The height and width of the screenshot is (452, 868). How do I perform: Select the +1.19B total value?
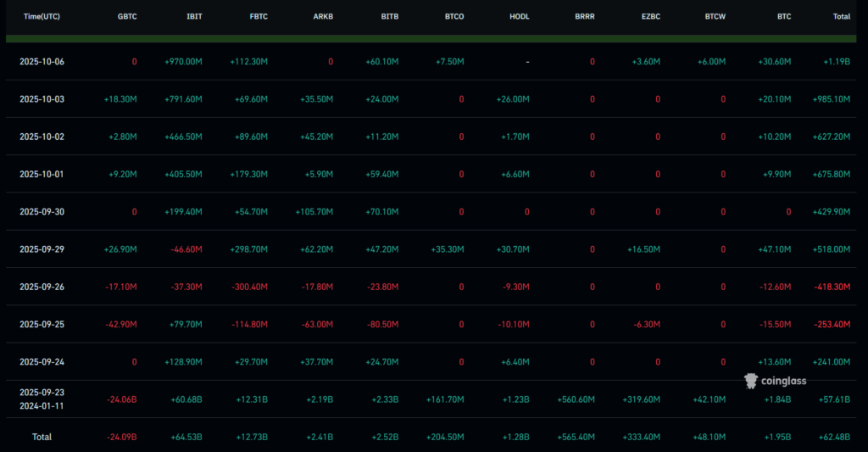834,61
